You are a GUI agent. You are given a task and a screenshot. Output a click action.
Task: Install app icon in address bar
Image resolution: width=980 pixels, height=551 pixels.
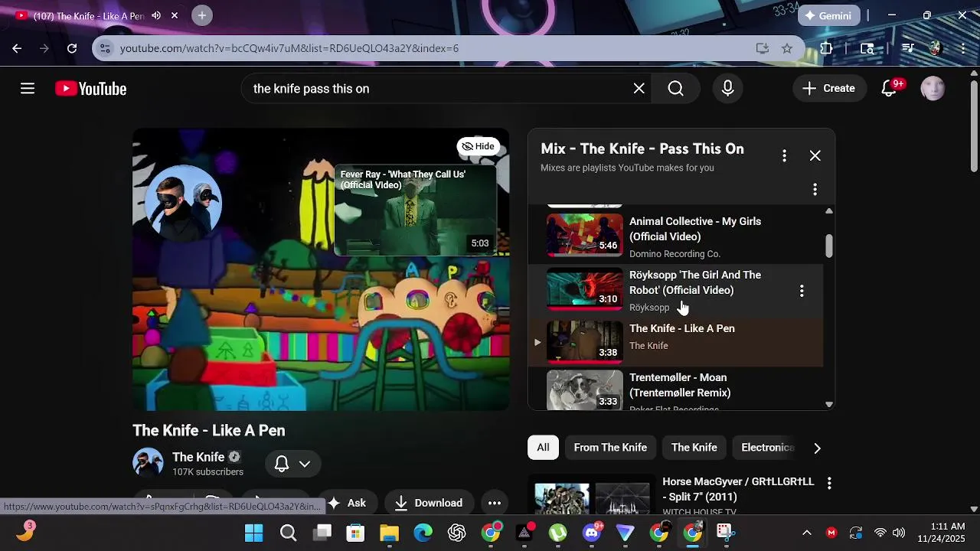point(762,48)
